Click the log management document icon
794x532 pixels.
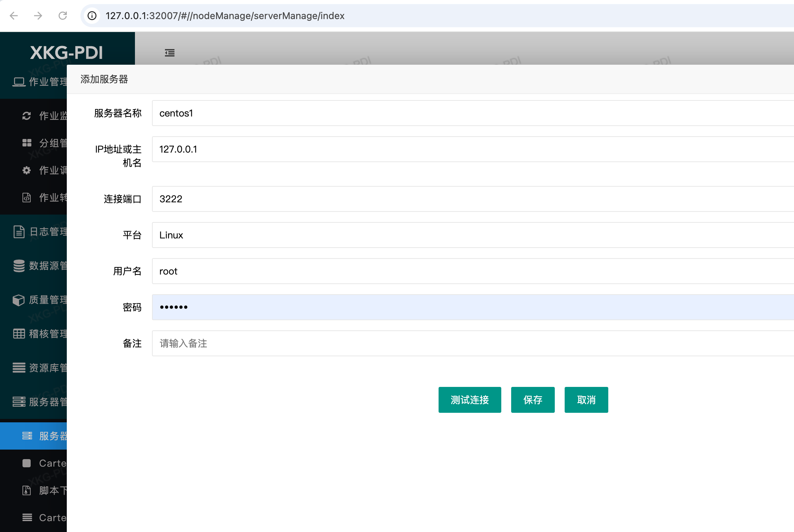pos(19,232)
